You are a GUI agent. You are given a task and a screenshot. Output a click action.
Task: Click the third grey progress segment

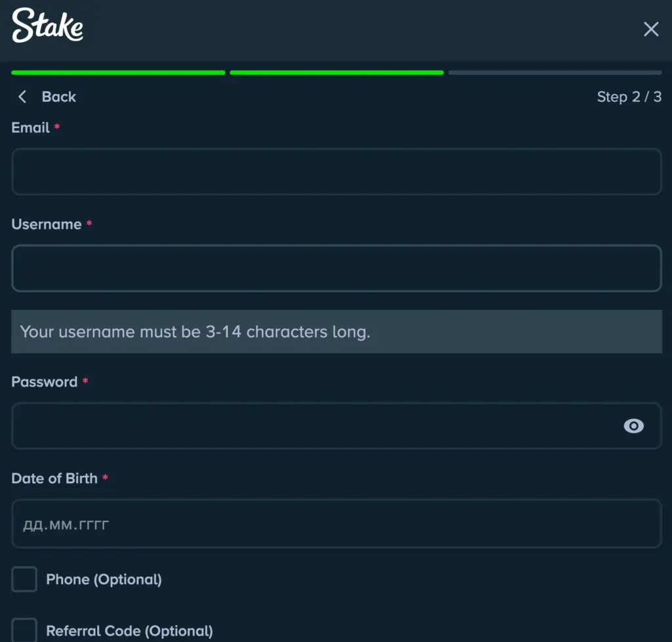click(x=555, y=73)
